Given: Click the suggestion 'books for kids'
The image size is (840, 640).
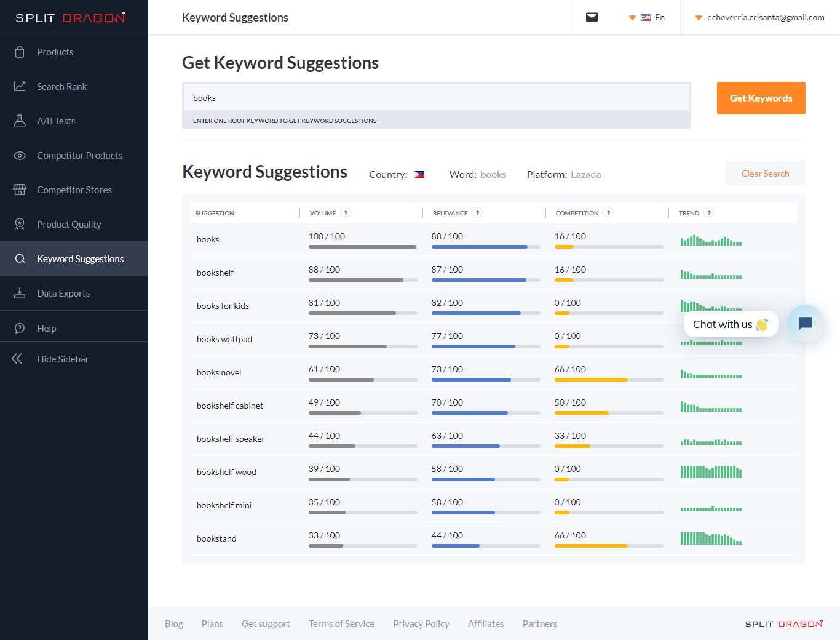Looking at the screenshot, I should [223, 306].
